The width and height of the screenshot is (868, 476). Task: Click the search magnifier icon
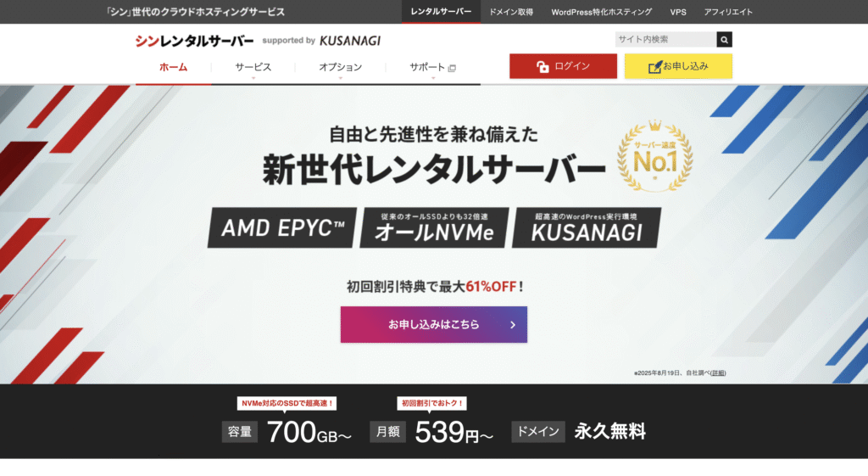(x=724, y=39)
